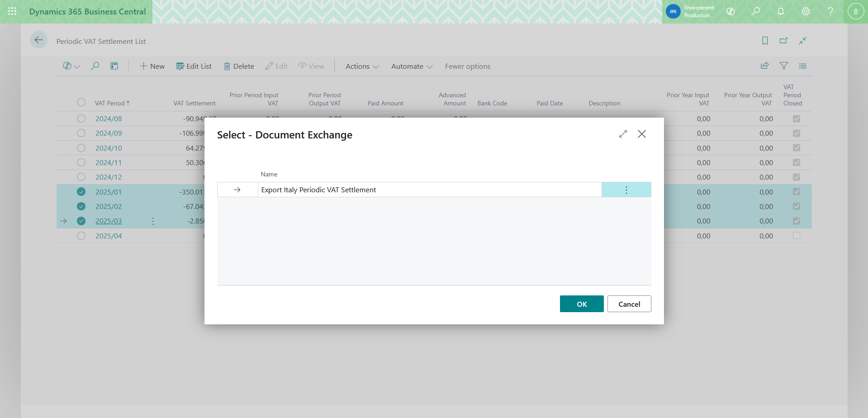Screen dimensions: 868x418
Task: Select the 2024/10 row circle
Action: (81, 148)
